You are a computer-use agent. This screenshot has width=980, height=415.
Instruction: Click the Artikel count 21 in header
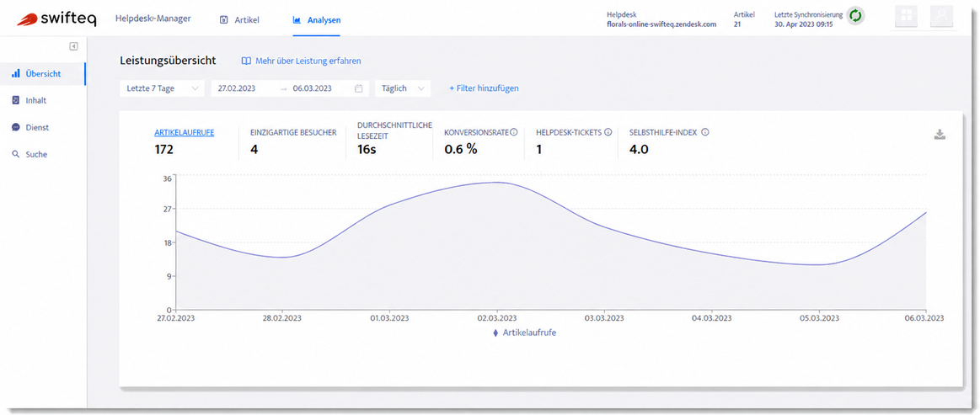[x=737, y=24]
